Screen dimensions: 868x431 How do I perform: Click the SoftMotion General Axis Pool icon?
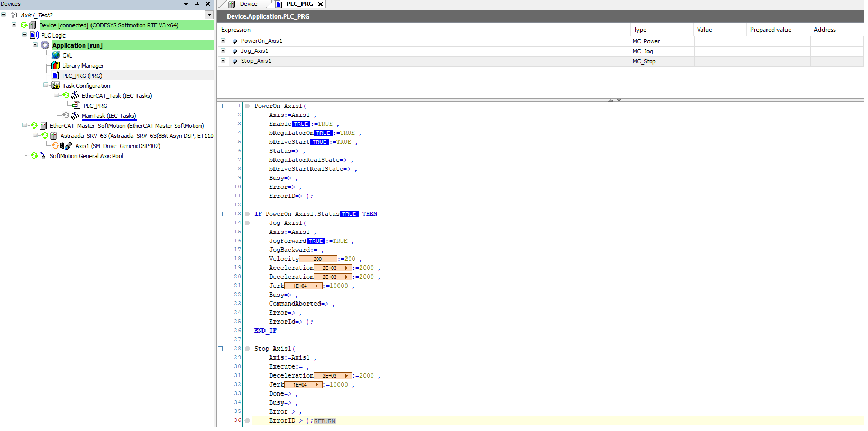tap(43, 156)
